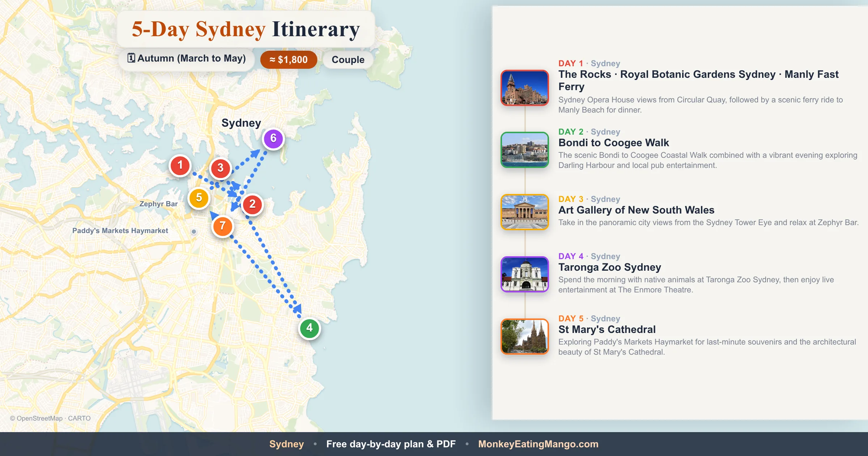The height and width of the screenshot is (456, 868).
Task: Click Day 2 description about Darling Harbour
Action: pos(708,160)
